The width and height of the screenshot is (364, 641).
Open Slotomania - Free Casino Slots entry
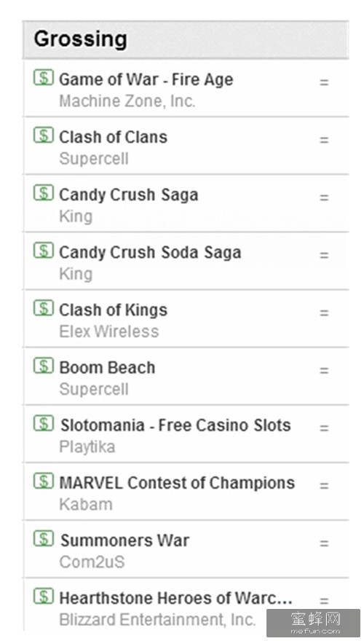coord(175,425)
